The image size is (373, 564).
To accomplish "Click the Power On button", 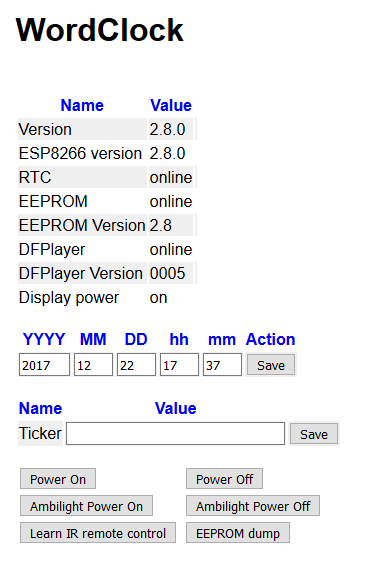I will 58,479.
